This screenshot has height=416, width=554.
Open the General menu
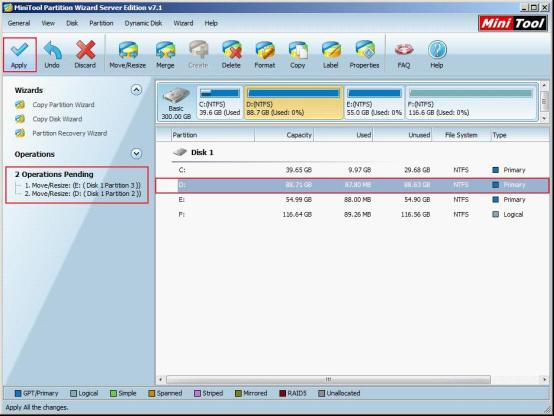tap(19, 23)
